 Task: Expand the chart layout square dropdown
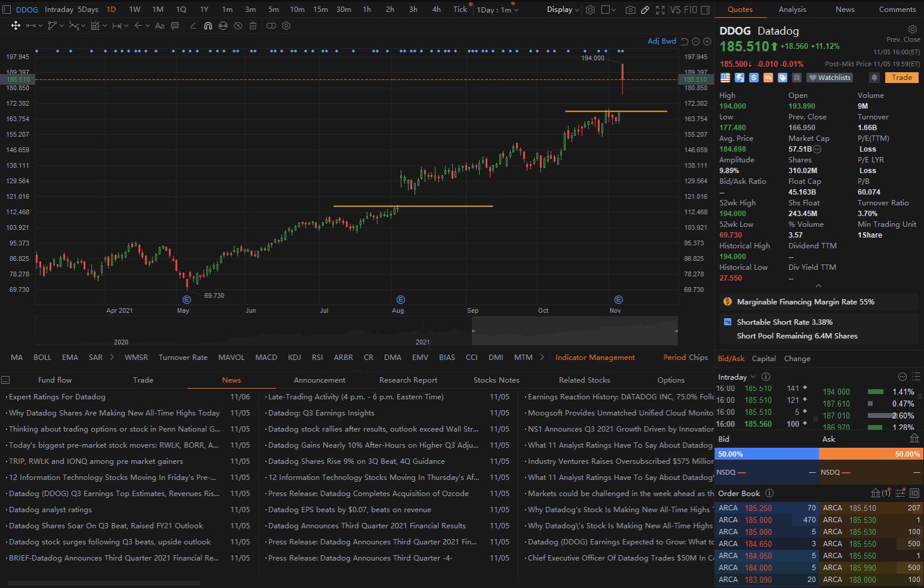click(x=609, y=10)
